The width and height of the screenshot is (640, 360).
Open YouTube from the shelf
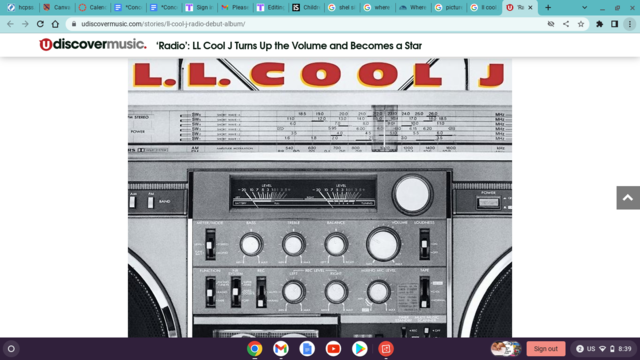click(x=333, y=349)
